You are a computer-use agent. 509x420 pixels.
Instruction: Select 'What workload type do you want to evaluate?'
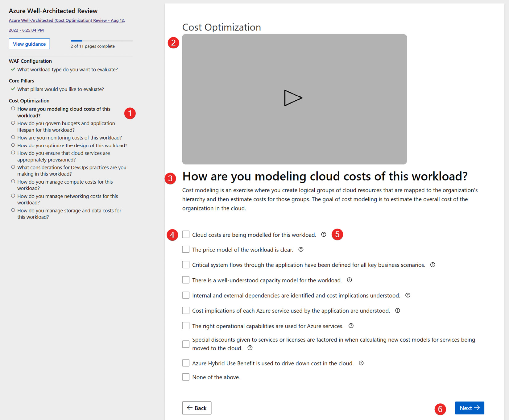click(67, 69)
